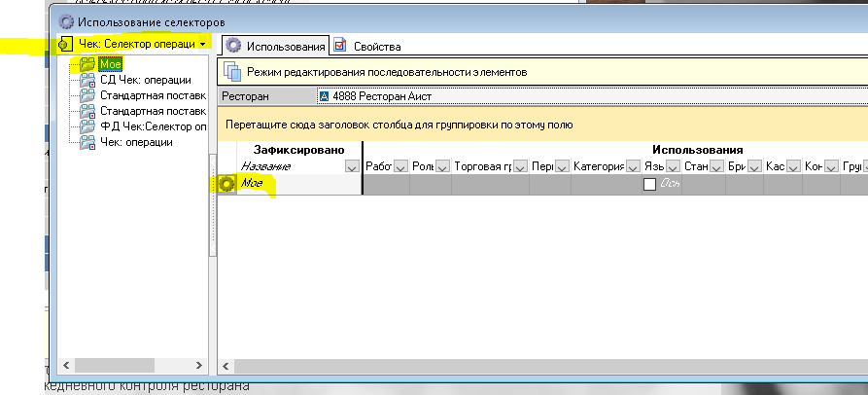The image size is (868, 395).
Task: Click the gear icon in window title
Action: coord(66,20)
